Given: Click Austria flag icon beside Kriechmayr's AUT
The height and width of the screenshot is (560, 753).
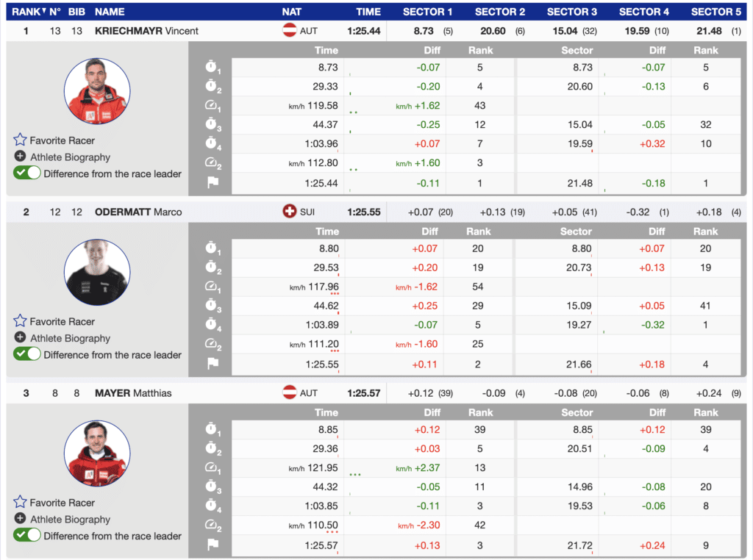Looking at the screenshot, I should [290, 31].
